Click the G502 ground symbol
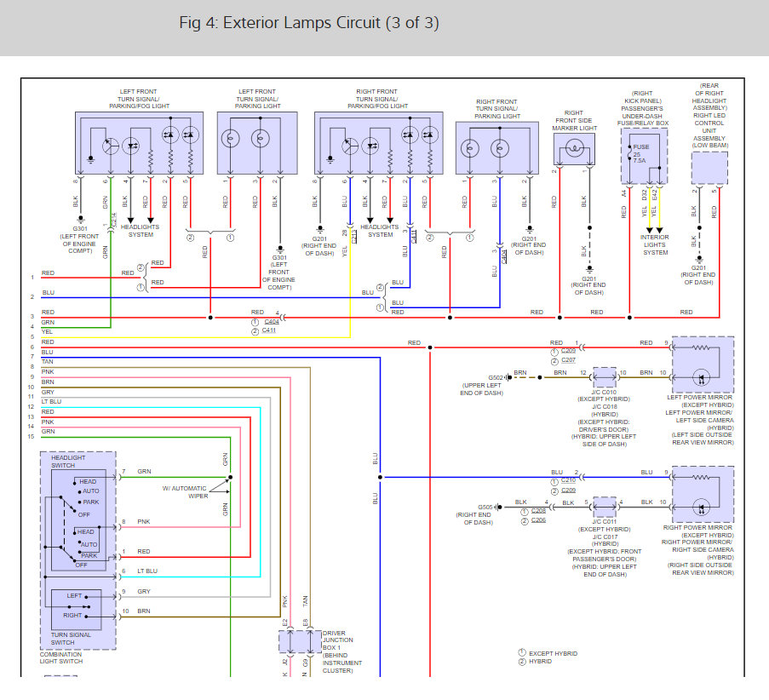Image resolution: width=769 pixels, height=700 pixels. pyautogui.click(x=508, y=378)
